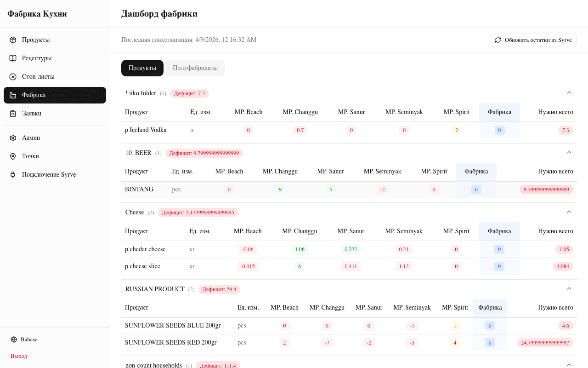This screenshot has height=368, width=588.
Task: Switch to the Полуфабрикаты tab
Action: (195, 68)
